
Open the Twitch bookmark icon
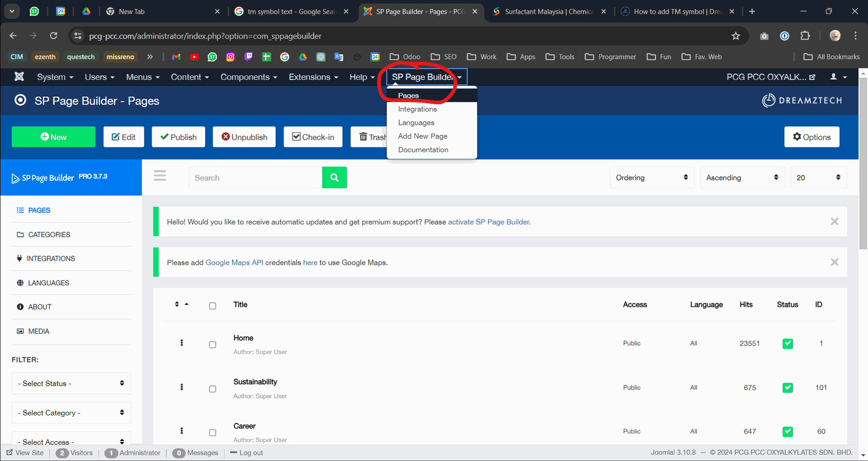249,56
